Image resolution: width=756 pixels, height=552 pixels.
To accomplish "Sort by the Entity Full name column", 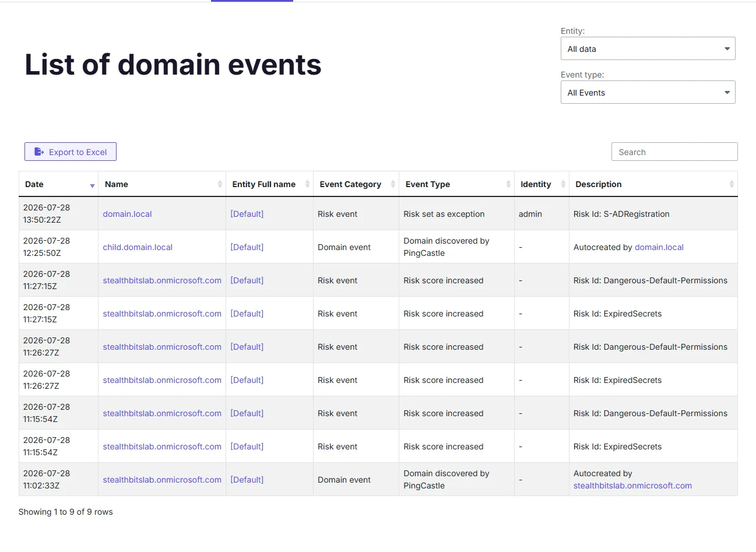I will click(269, 184).
